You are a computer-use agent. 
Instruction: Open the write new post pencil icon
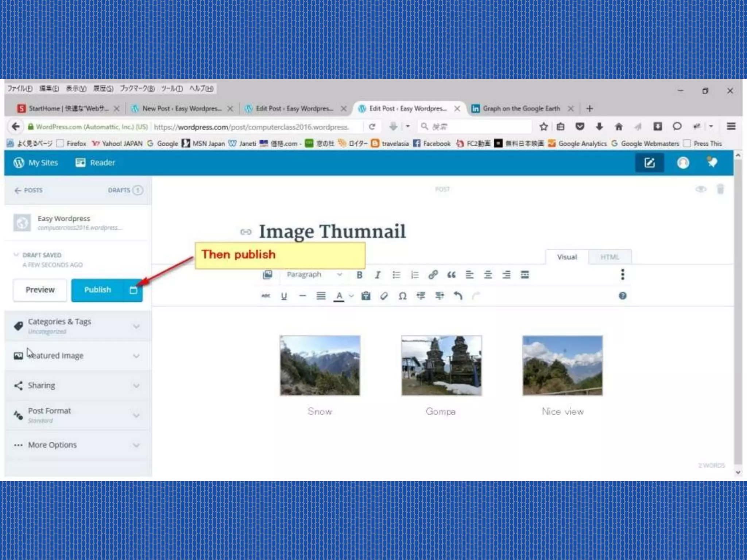tap(649, 163)
